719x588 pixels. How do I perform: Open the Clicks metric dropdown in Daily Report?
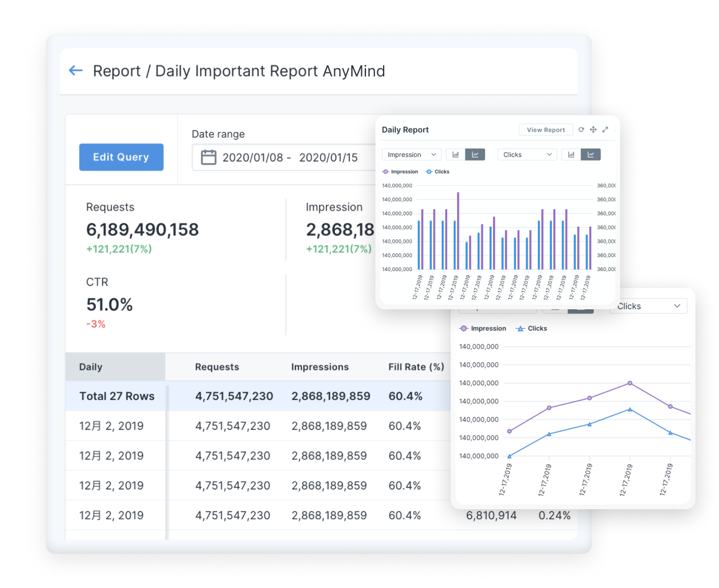coord(527,154)
